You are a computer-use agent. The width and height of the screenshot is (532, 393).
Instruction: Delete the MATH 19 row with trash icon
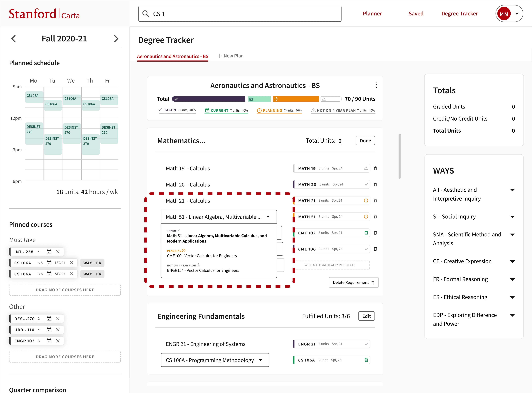[x=375, y=168]
